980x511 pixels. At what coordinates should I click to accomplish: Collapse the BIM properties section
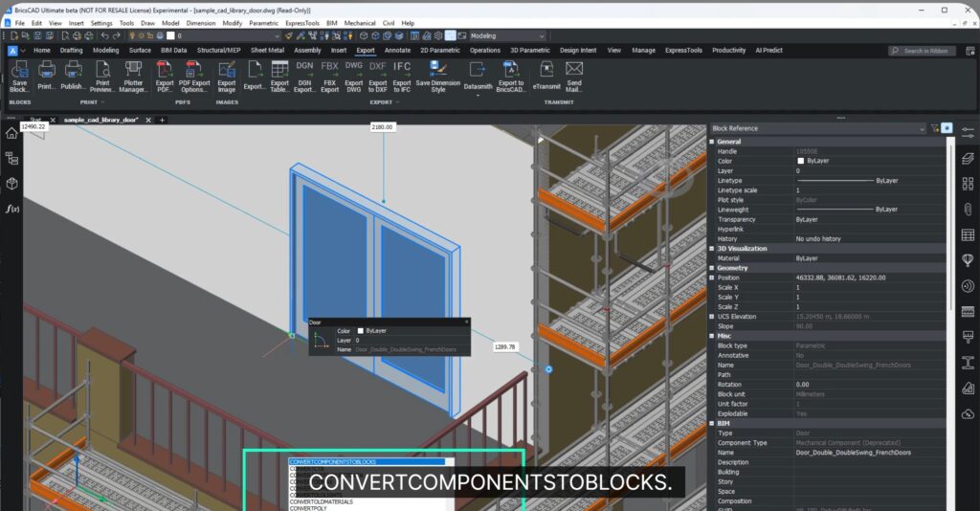(x=712, y=424)
